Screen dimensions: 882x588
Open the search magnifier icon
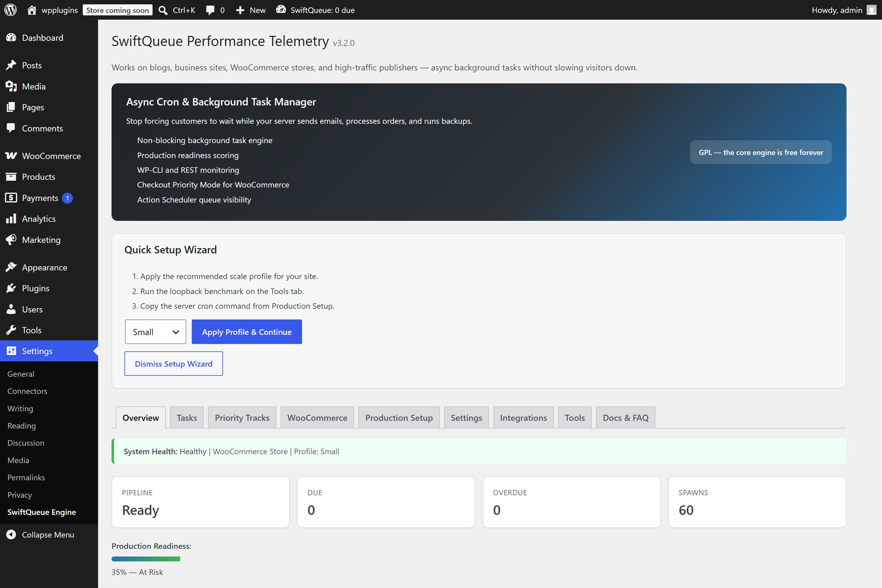(x=163, y=10)
